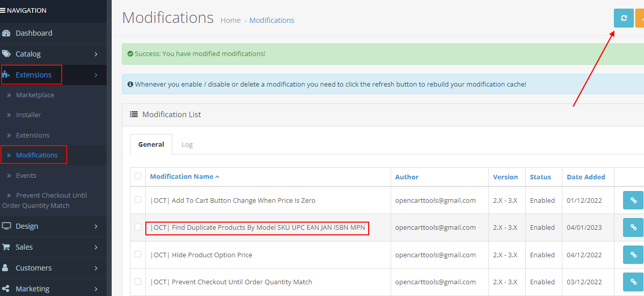Toggle the select-all checkbox in the table header
644x296 pixels.
pos(138,176)
